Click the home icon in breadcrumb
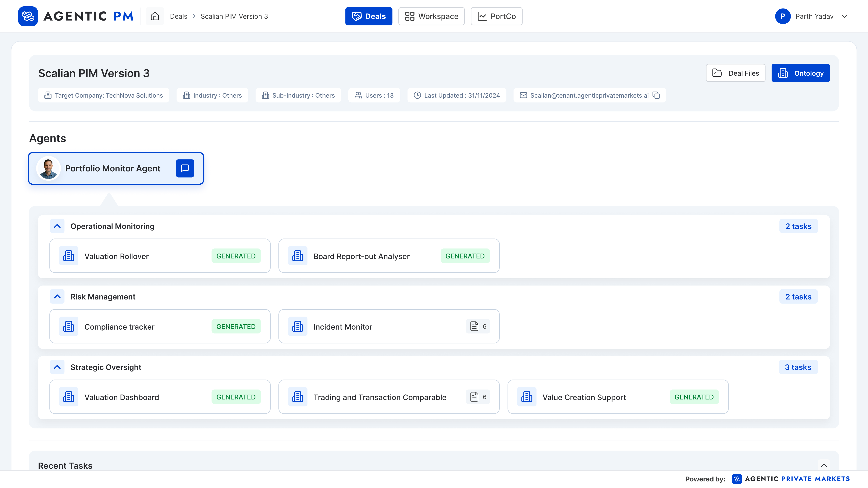 pos(155,16)
